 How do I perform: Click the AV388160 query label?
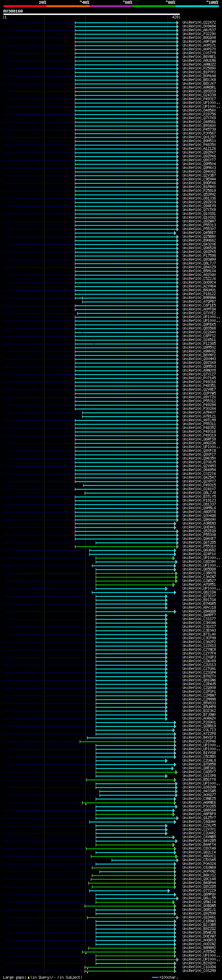tap(13, 11)
